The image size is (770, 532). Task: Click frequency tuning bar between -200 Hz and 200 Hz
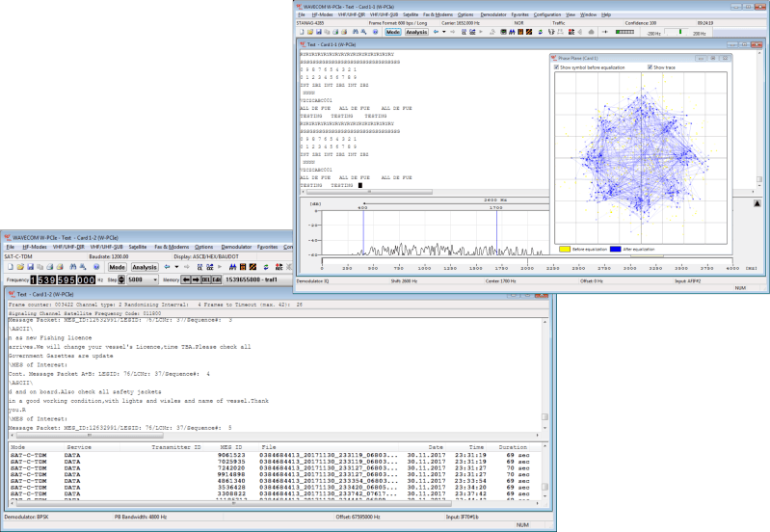point(677,33)
